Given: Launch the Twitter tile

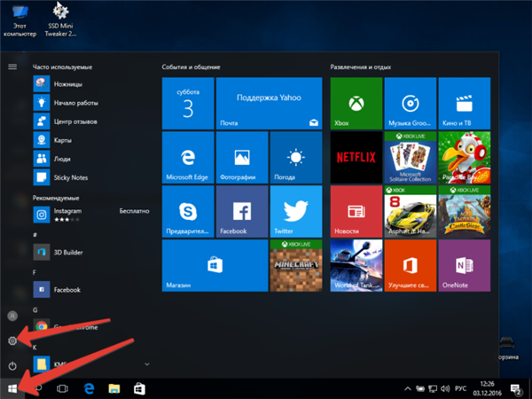Looking at the screenshot, I should 296,211.
